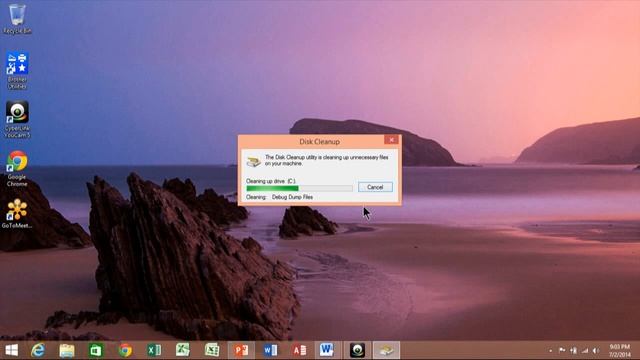Open YouCam webcam icon in taskbar
The width and height of the screenshot is (640, 360).
point(357,350)
